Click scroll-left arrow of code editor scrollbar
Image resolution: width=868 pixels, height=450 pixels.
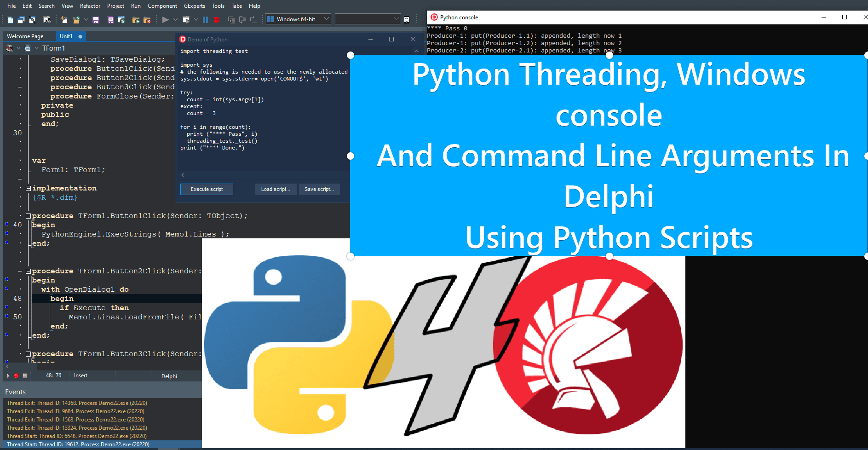(7, 366)
